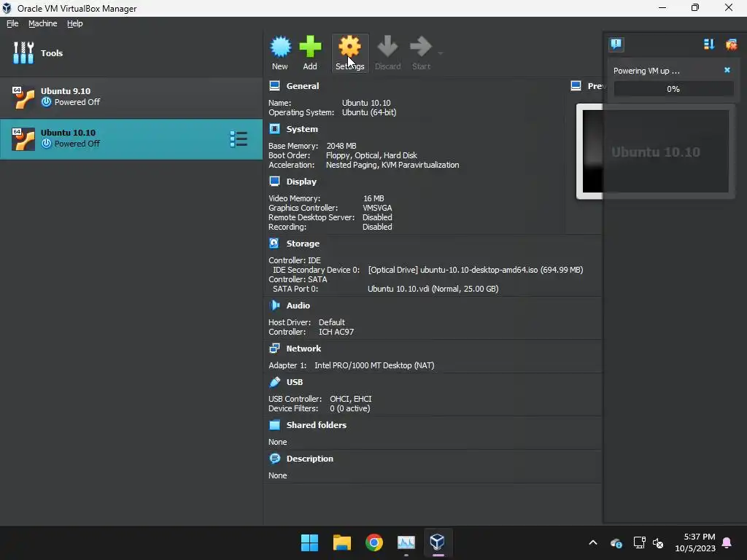The height and width of the screenshot is (560, 747).
Task: Click the Audio section speaker icon
Action: pos(274,305)
